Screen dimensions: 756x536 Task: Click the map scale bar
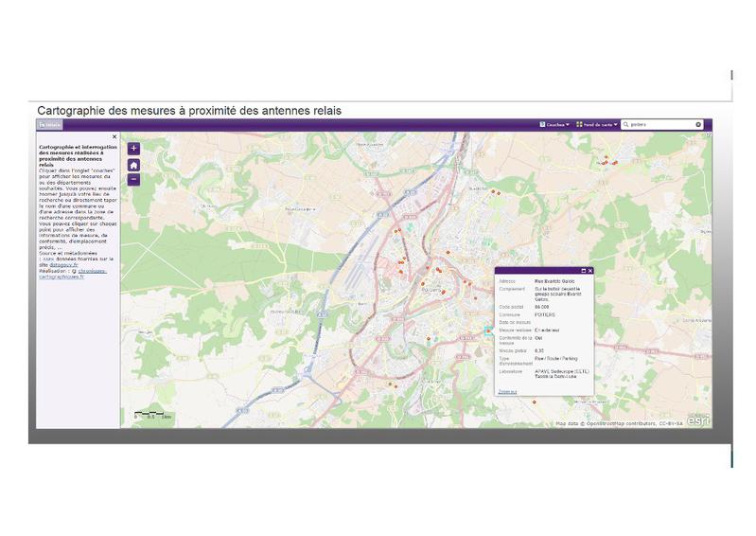tap(153, 415)
